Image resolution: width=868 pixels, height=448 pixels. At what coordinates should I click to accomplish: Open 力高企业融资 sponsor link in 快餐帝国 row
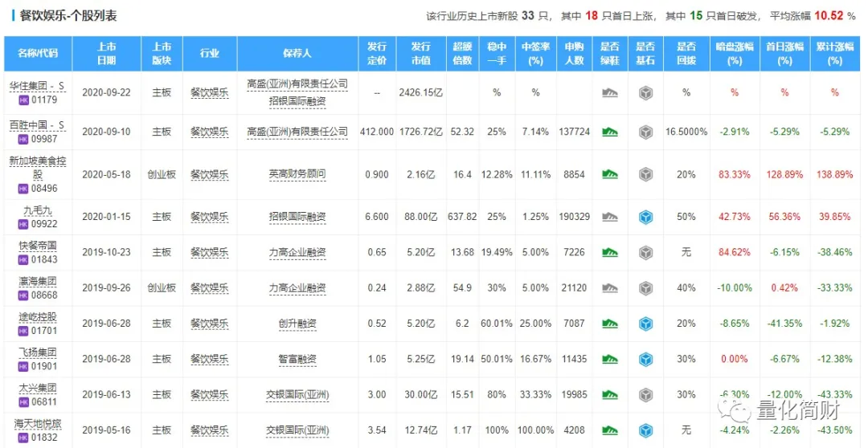(x=298, y=252)
